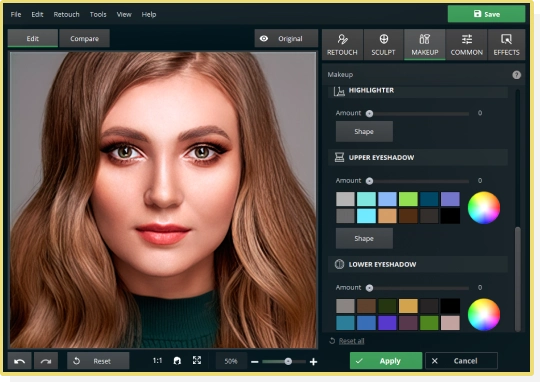Screen dimensions: 540x382
Task: Apply the makeup changes
Action: tap(386, 361)
